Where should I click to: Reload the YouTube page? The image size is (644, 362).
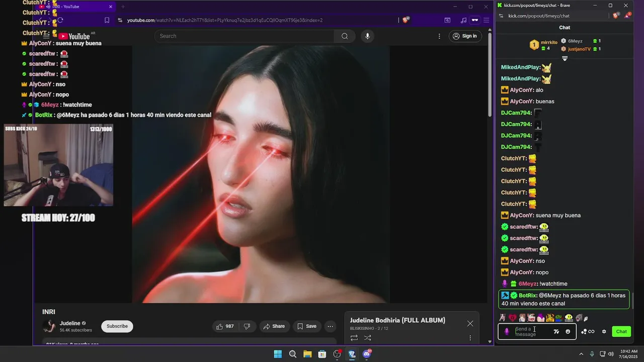pos(60,20)
